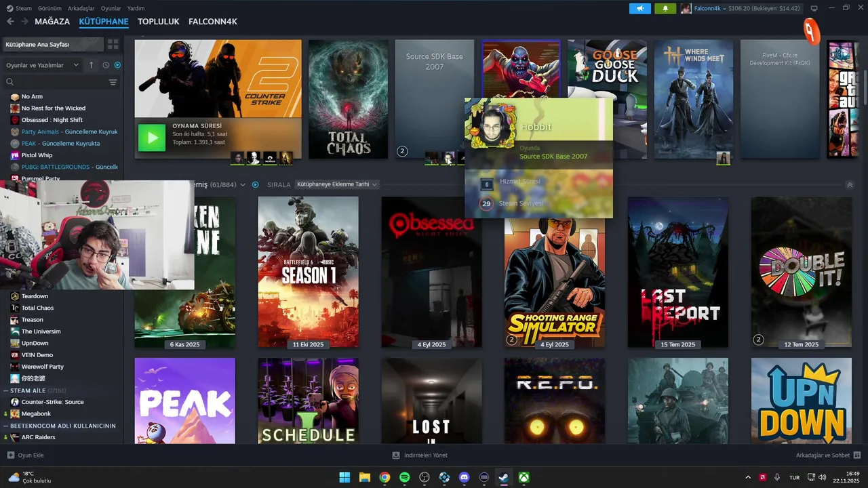
Task: Open collections grid view icon in sidebar
Action: [113, 44]
